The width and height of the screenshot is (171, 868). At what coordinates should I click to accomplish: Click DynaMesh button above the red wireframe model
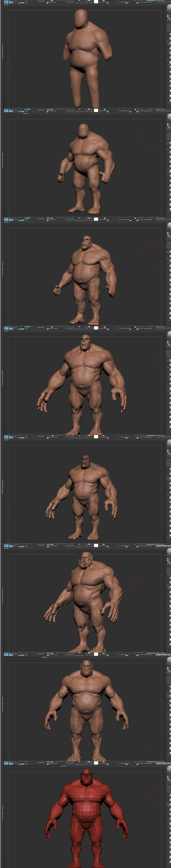pos(41,762)
